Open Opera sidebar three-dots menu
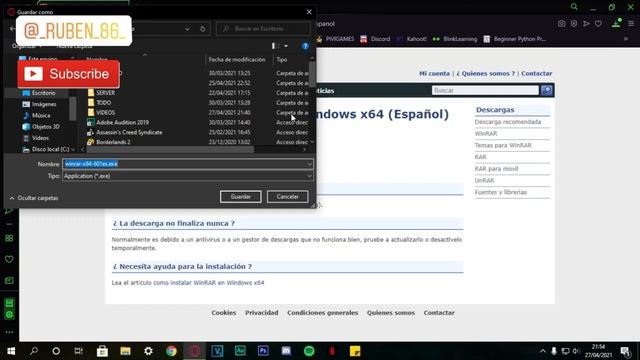The height and width of the screenshot is (360, 640). coord(9,332)
